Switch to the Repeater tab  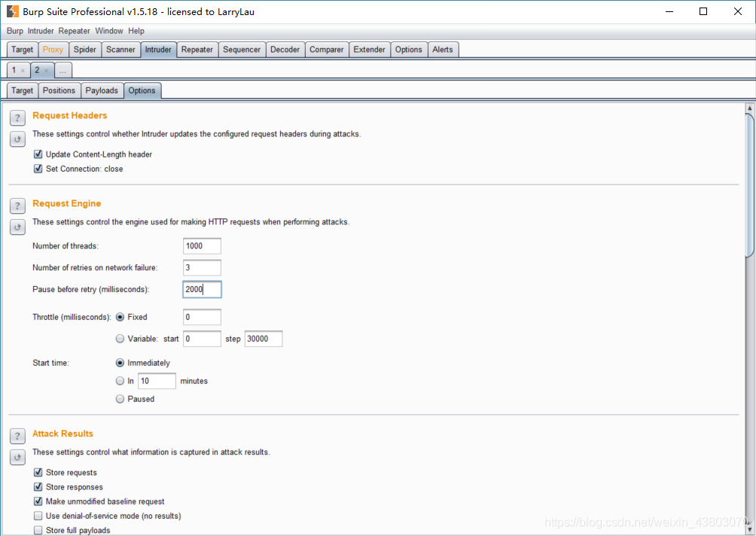197,50
